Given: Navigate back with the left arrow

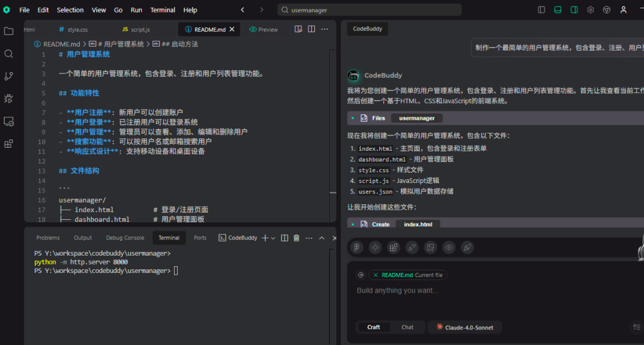Looking at the screenshot, I should [243, 10].
